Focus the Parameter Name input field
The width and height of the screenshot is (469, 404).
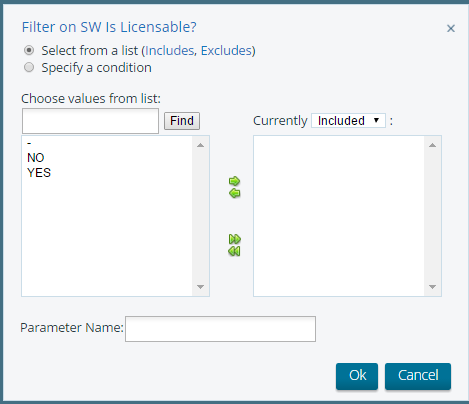tap(220, 329)
